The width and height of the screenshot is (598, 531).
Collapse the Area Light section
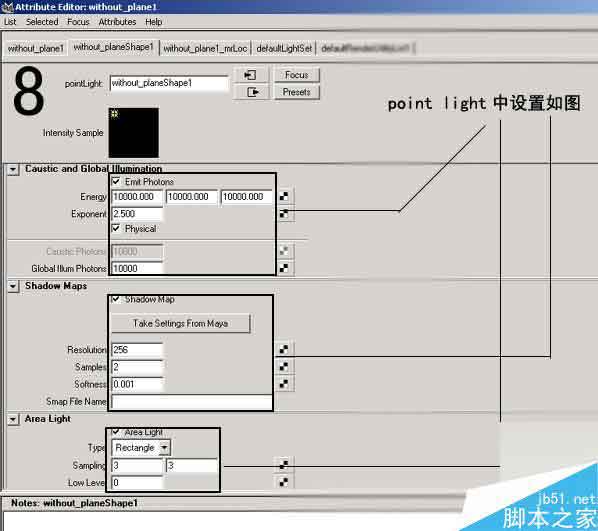(13, 419)
